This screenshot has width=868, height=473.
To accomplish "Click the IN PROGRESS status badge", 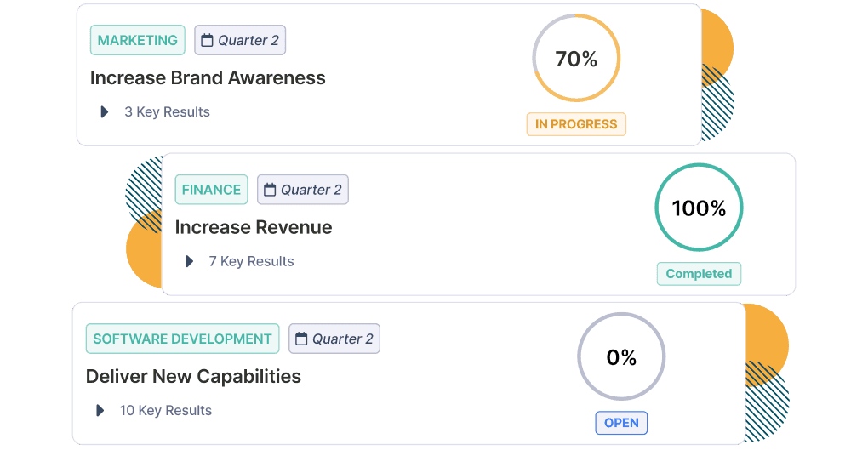I will (x=576, y=124).
